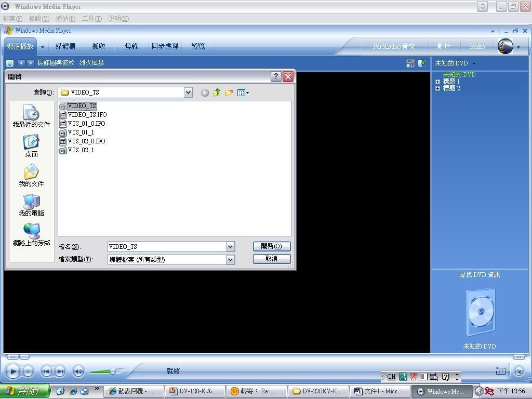Open the 檔名 filename dropdown arrow
The width and height of the screenshot is (532, 399).
click(230, 247)
